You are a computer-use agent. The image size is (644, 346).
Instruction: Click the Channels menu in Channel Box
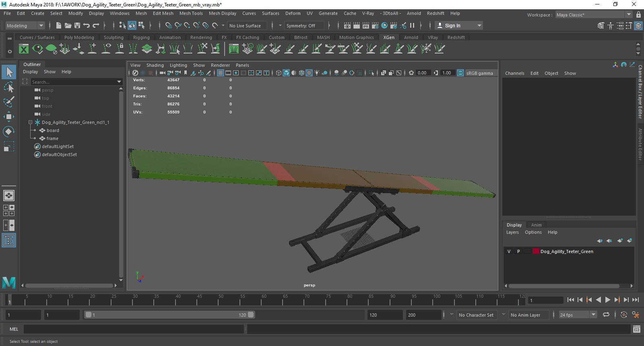click(514, 73)
